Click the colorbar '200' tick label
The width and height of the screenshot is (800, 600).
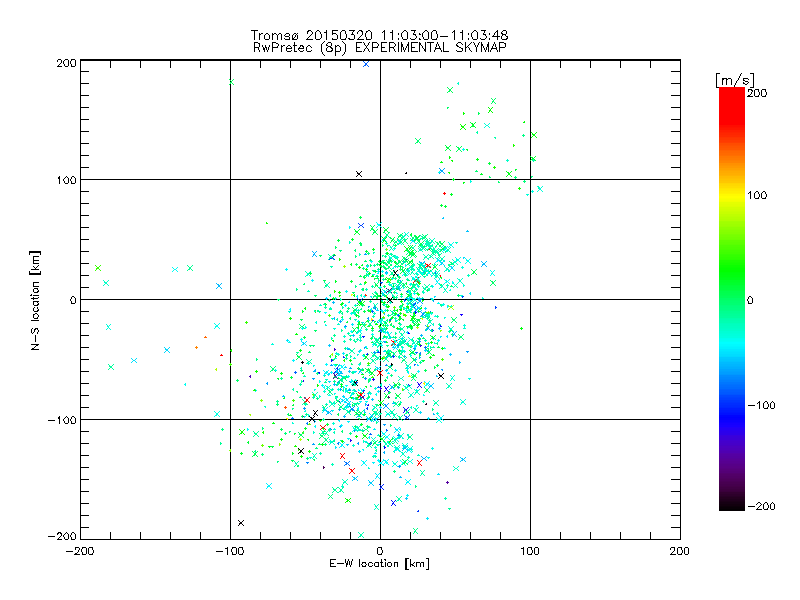(x=757, y=93)
